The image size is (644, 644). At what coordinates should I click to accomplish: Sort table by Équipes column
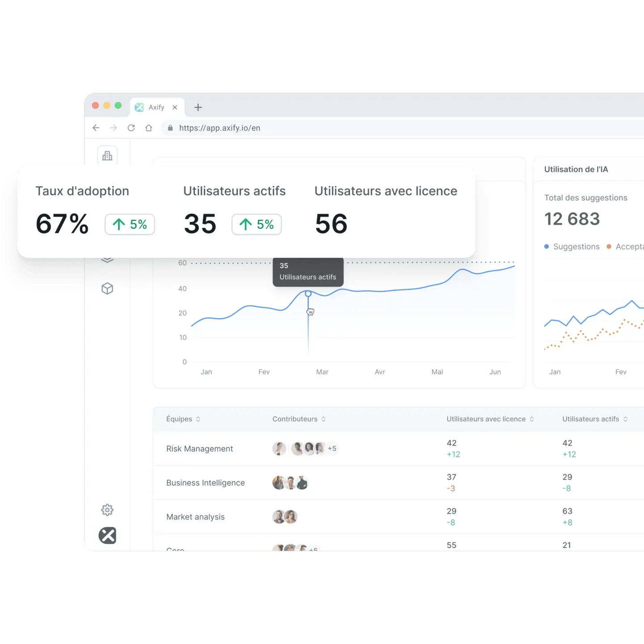click(183, 419)
